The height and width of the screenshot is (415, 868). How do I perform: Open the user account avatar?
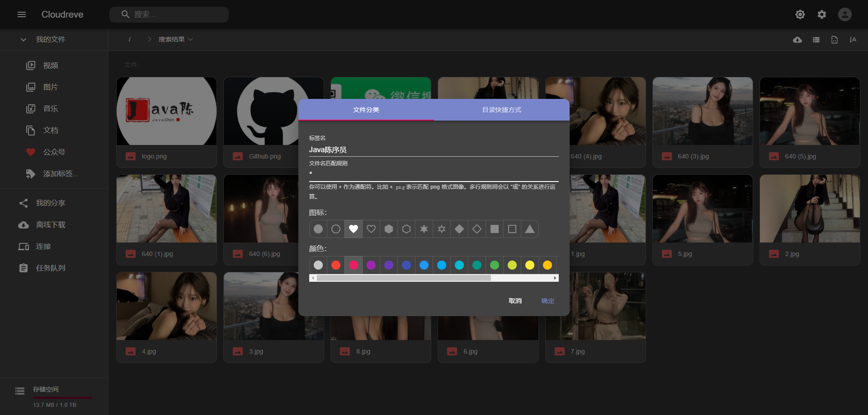point(844,14)
